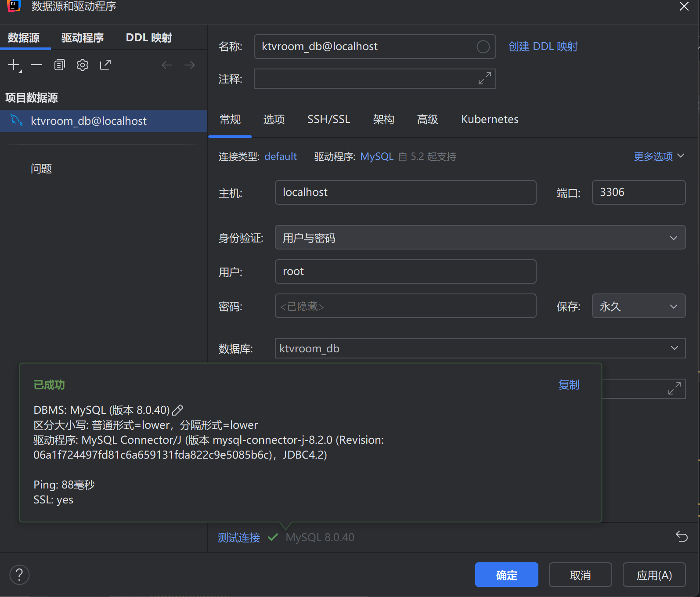The image size is (700, 597).
Task: Click the make global export arrow icon
Action: 105,65
